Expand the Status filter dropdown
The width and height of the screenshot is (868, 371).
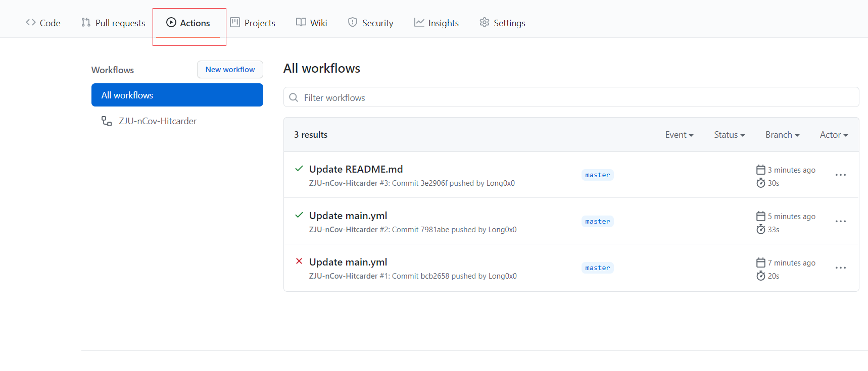(x=730, y=135)
